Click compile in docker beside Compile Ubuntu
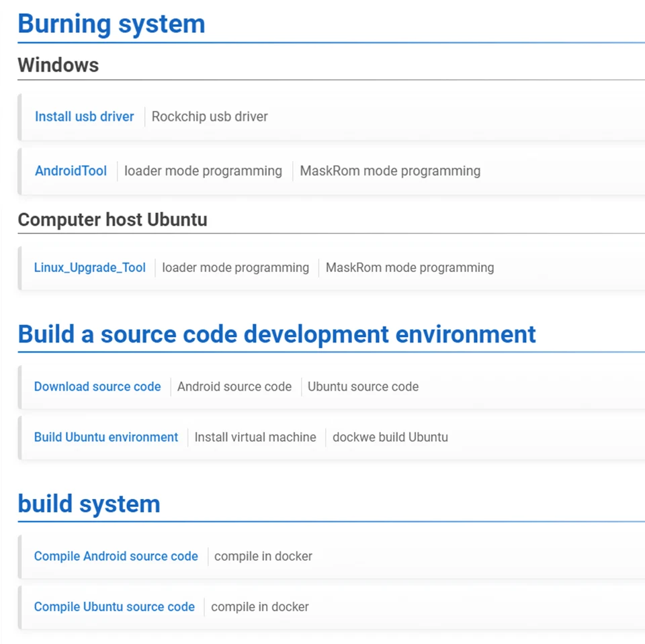This screenshot has width=645, height=644. [260, 607]
